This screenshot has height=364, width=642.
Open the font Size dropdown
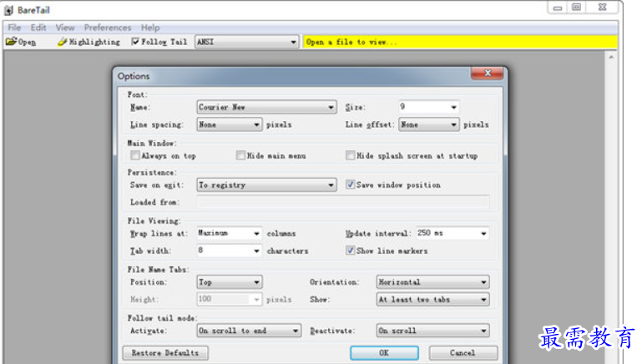click(428, 107)
